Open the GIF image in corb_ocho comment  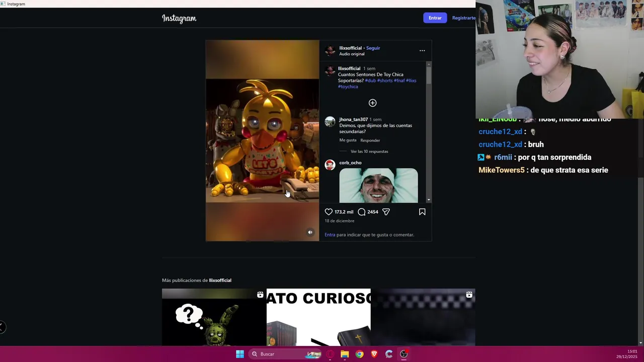378,186
